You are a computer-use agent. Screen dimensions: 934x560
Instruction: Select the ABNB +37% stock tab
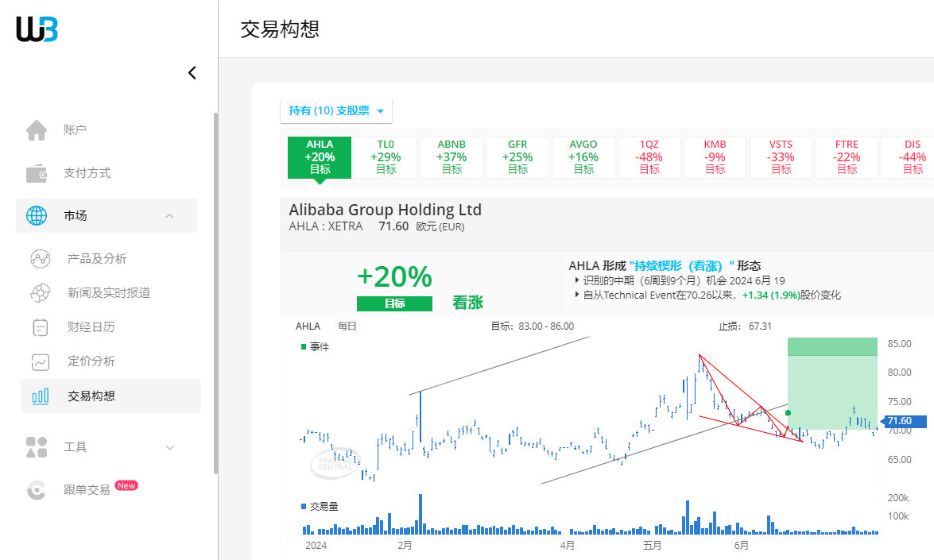(451, 157)
